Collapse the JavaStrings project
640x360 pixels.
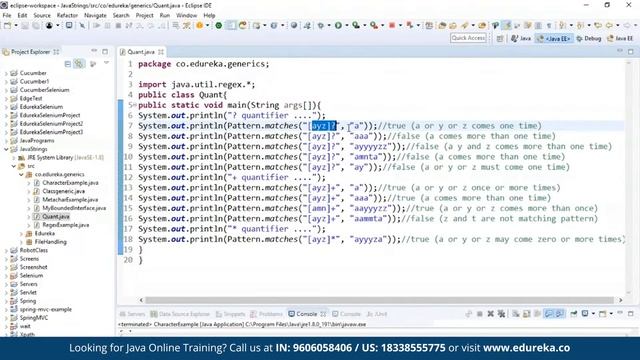tap(6, 149)
